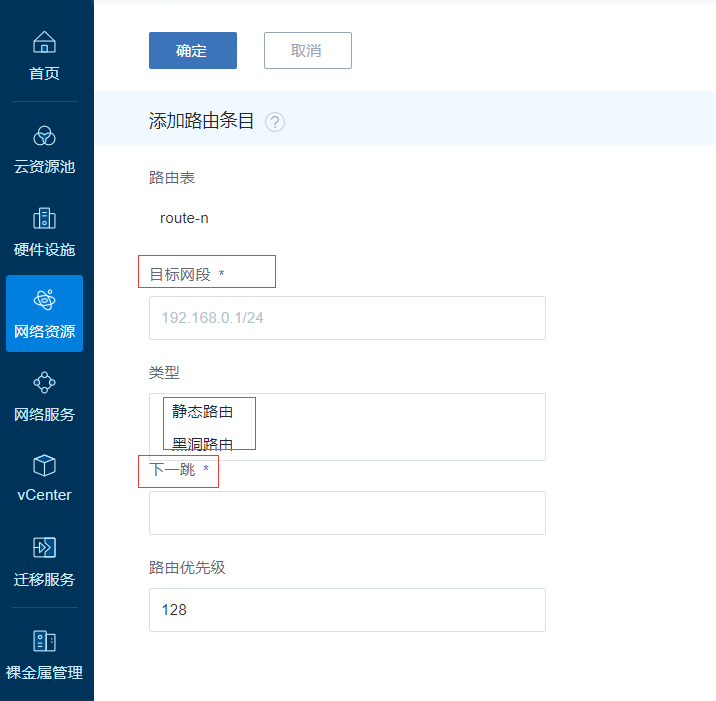The image size is (716, 701).
Task: Click the 迁移服务 label in sidebar
Action: (x=44, y=580)
